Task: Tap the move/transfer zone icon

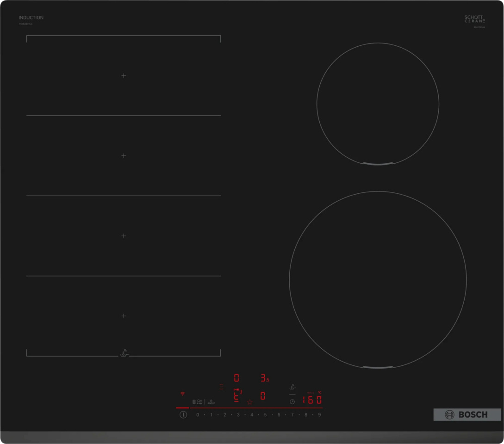Action: click(237, 389)
